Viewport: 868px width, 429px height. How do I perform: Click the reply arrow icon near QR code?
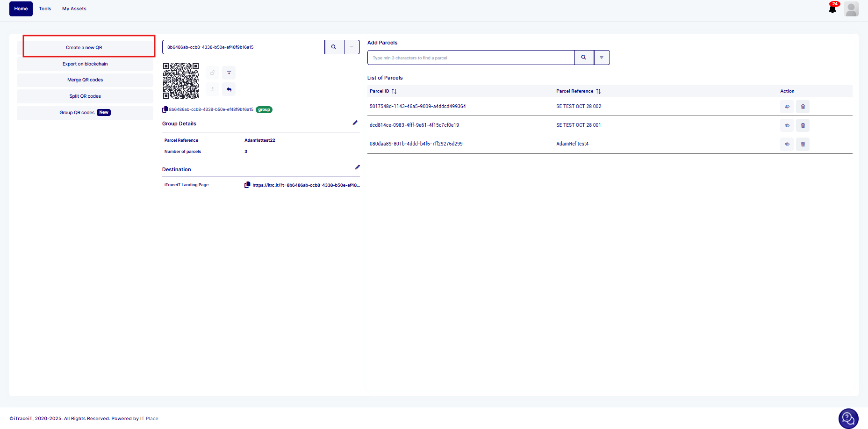229,89
